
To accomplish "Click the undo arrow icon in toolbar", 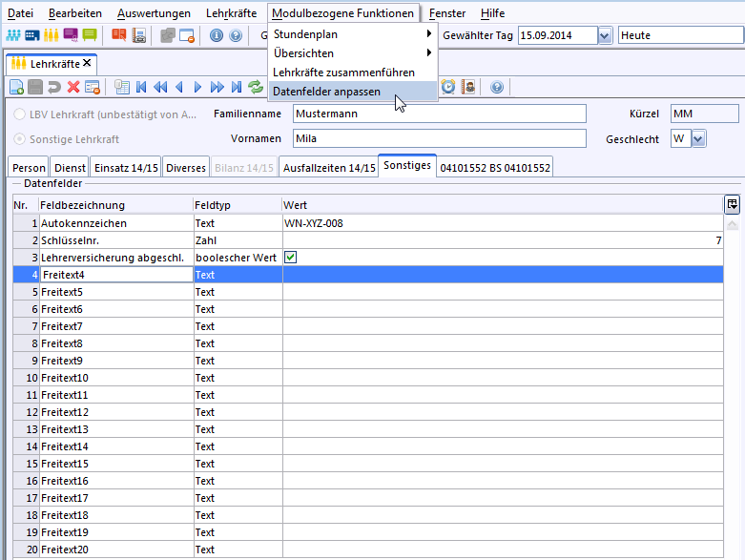I will [54, 87].
